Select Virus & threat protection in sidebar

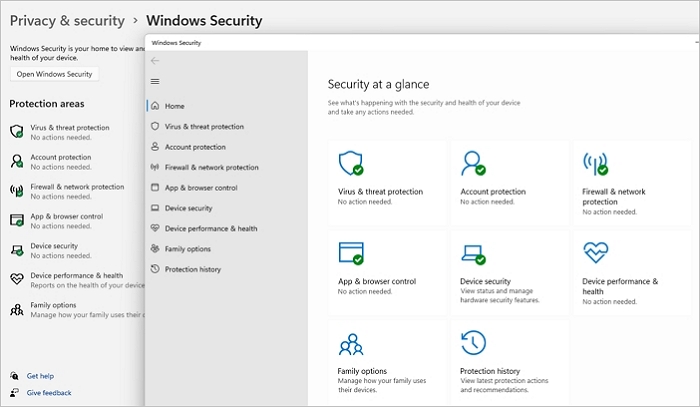coord(203,127)
